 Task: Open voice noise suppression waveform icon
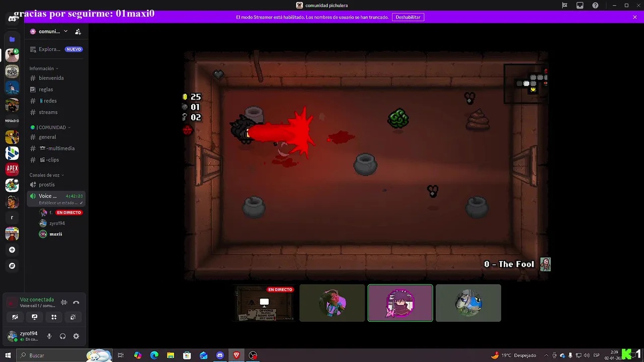pos(64,303)
